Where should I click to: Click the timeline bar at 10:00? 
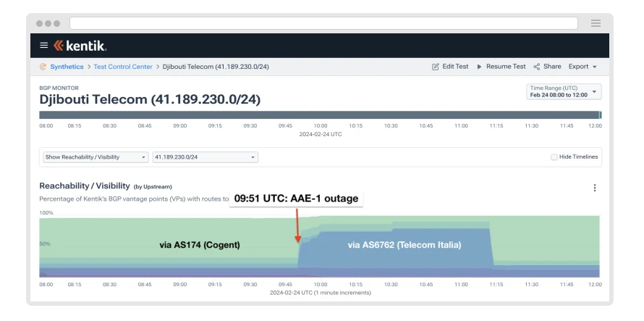pyautogui.click(x=321, y=114)
